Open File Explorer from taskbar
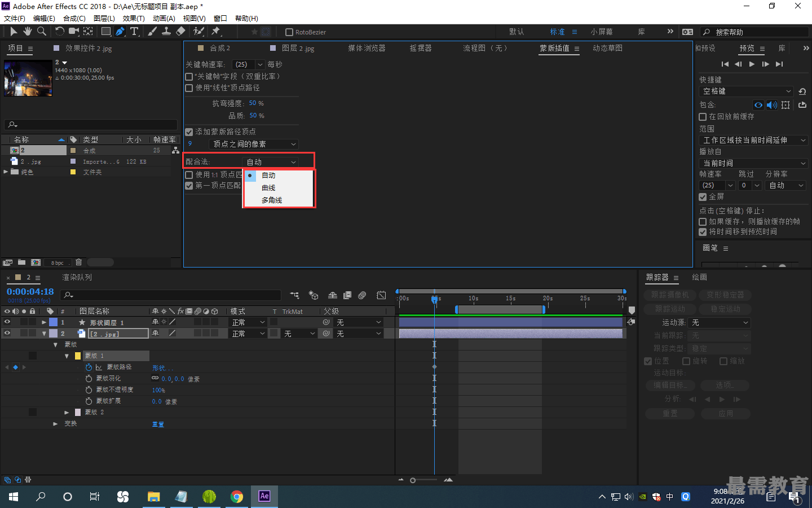Viewport: 812px width, 508px height. pyautogui.click(x=153, y=497)
